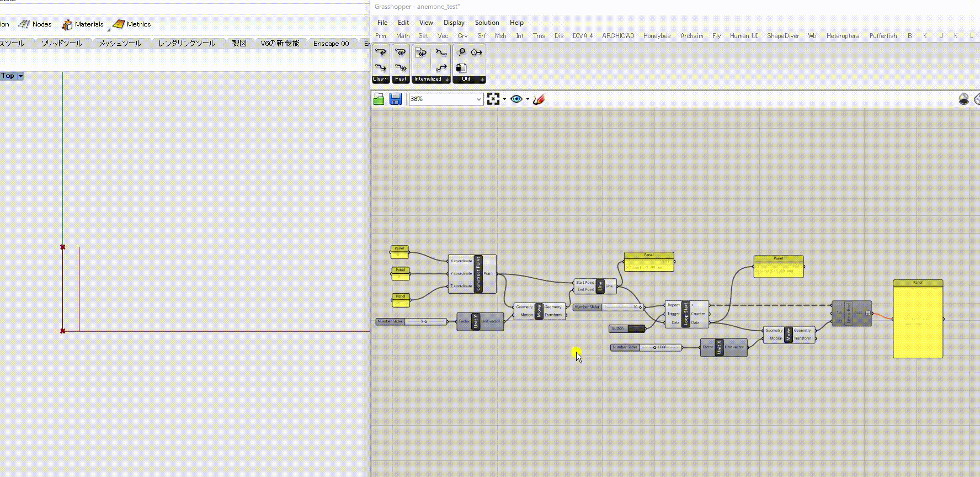This screenshot has width=980, height=477.
Task: Switch to the Vec component tab
Action: tap(443, 36)
